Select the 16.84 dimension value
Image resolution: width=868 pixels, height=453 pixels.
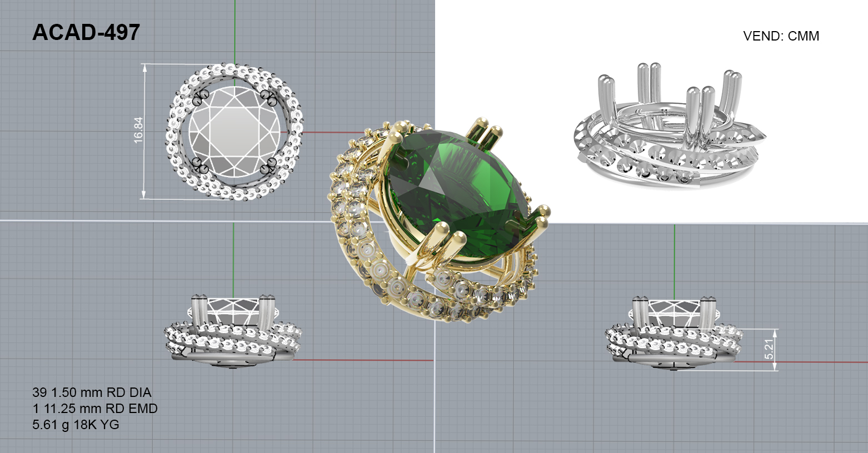click(x=139, y=130)
